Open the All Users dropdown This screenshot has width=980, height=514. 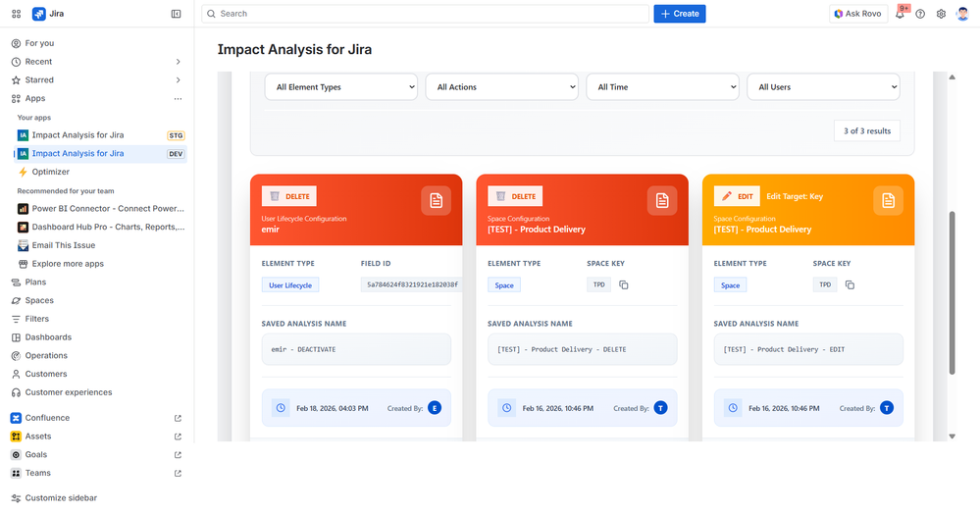click(823, 87)
